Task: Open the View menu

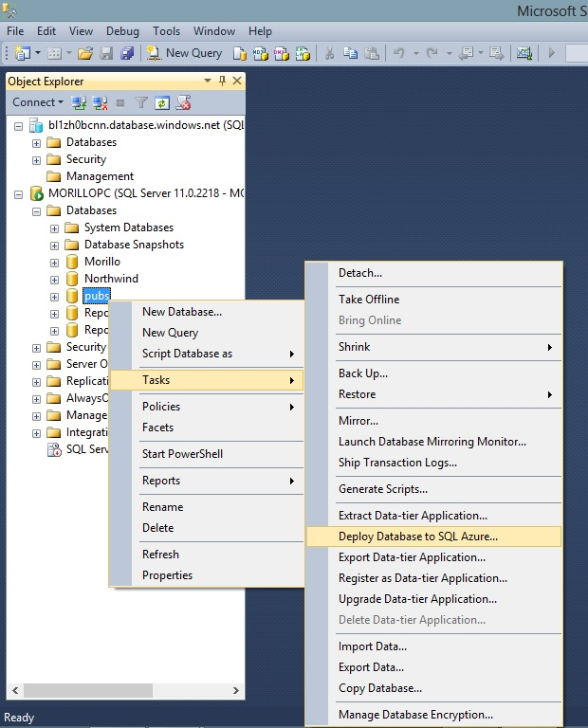Action: click(81, 31)
